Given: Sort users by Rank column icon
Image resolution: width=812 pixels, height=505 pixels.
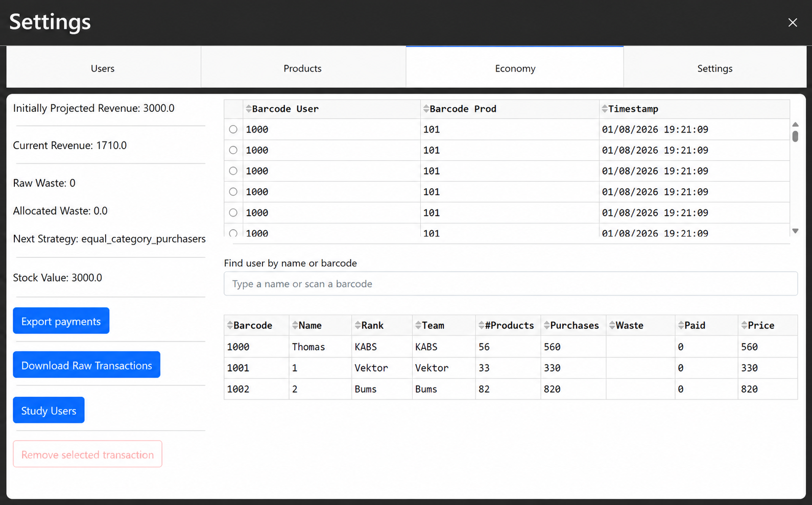Looking at the screenshot, I should (357, 325).
